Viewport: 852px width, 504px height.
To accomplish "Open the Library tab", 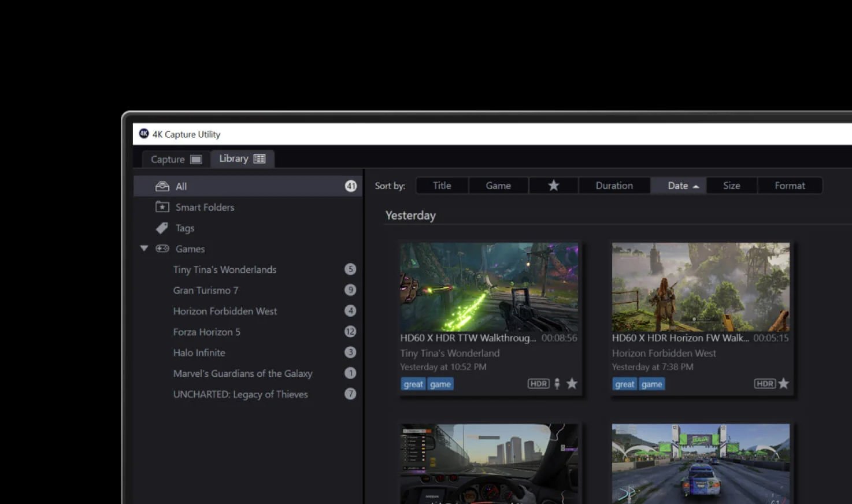I will [242, 158].
